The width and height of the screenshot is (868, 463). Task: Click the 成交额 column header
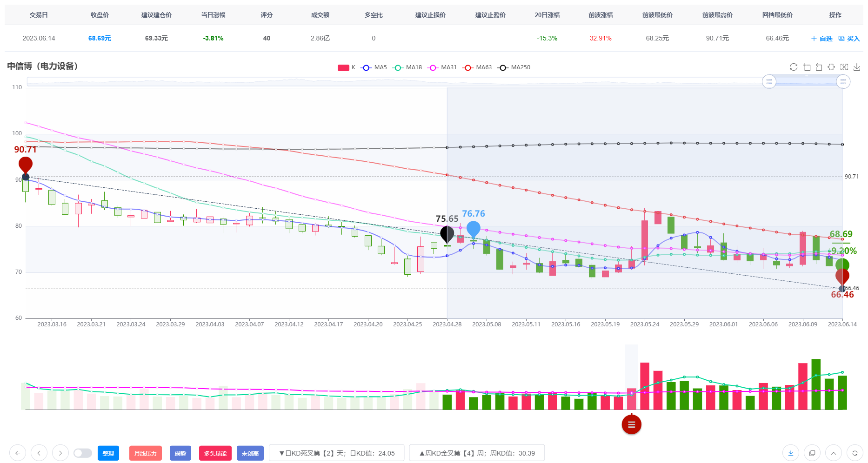(320, 15)
